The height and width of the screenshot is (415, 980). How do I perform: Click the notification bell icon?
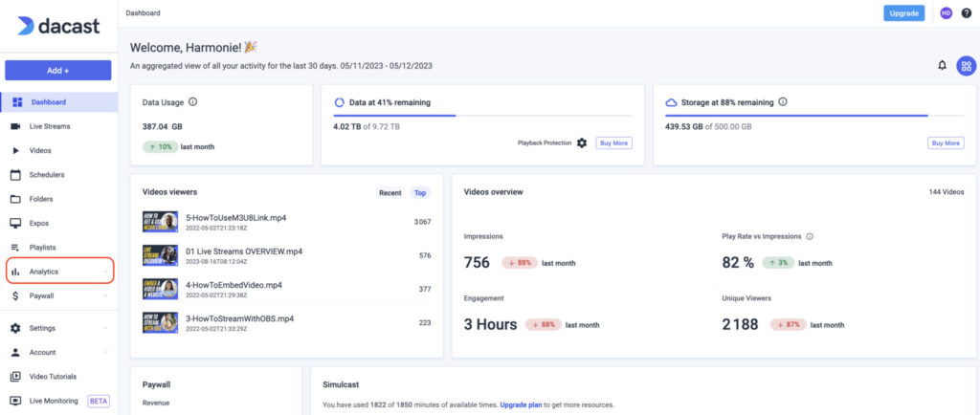pyautogui.click(x=942, y=66)
